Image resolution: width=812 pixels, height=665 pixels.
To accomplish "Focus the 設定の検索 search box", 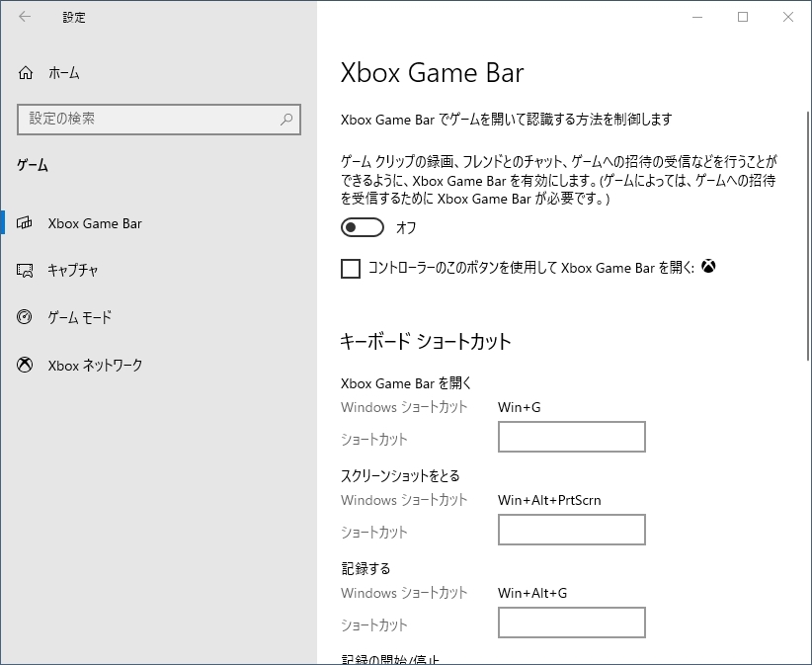I will click(158, 120).
